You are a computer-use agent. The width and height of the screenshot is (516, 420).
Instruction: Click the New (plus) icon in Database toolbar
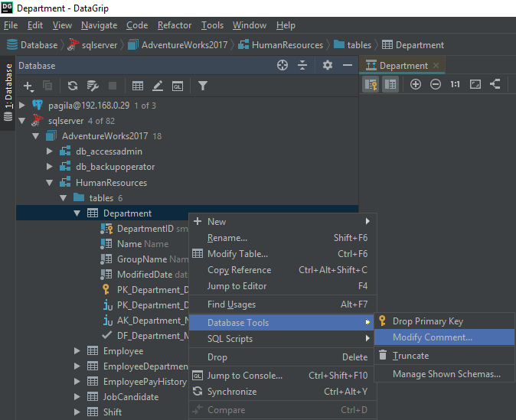[28, 86]
